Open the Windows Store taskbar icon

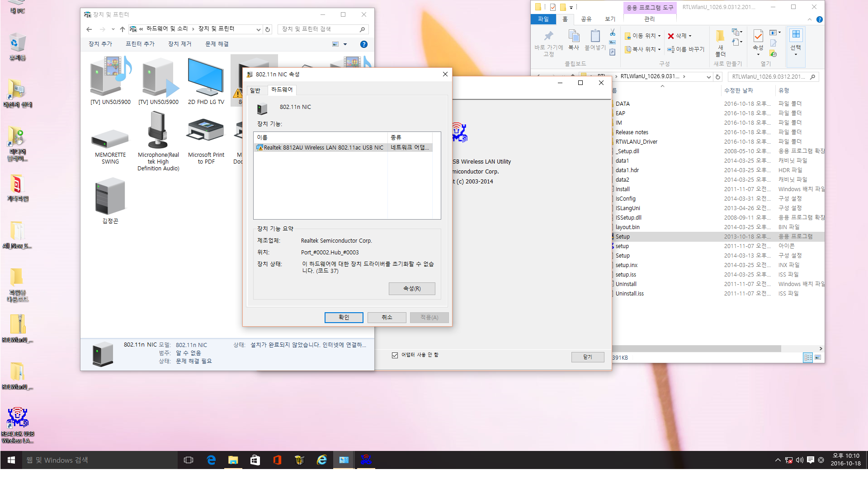coord(255,460)
